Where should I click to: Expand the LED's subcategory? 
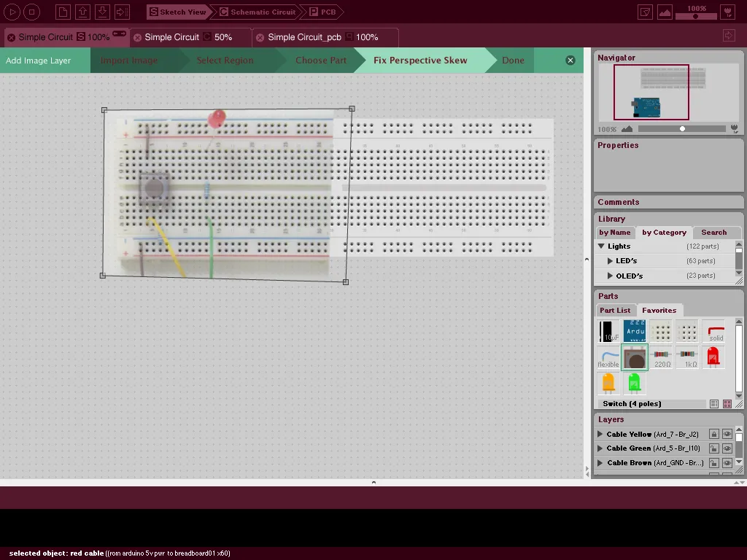[610, 261]
